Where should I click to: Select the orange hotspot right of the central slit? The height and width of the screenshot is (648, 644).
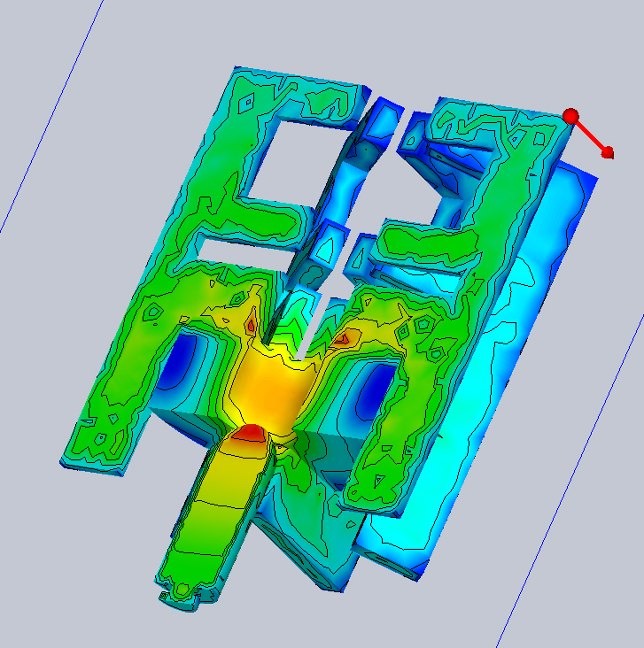pyautogui.click(x=347, y=336)
